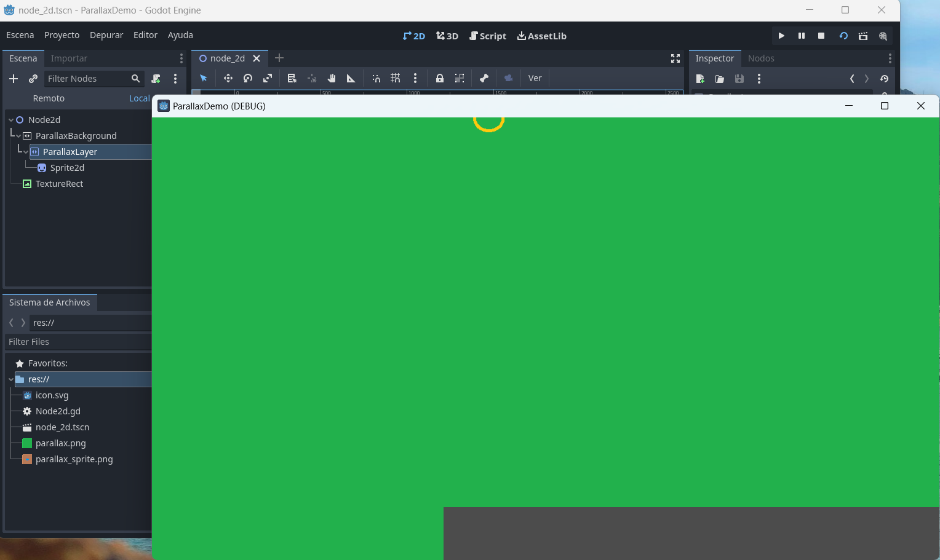The width and height of the screenshot is (940, 560).
Task: Select the Move mode tool
Action: [228, 78]
